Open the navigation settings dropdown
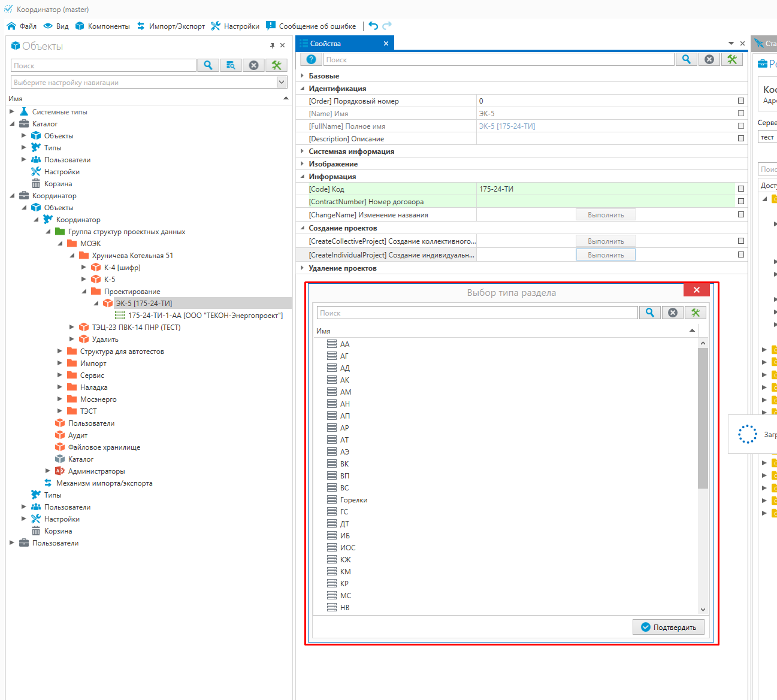Viewport: 777px width, 700px height. pos(282,82)
